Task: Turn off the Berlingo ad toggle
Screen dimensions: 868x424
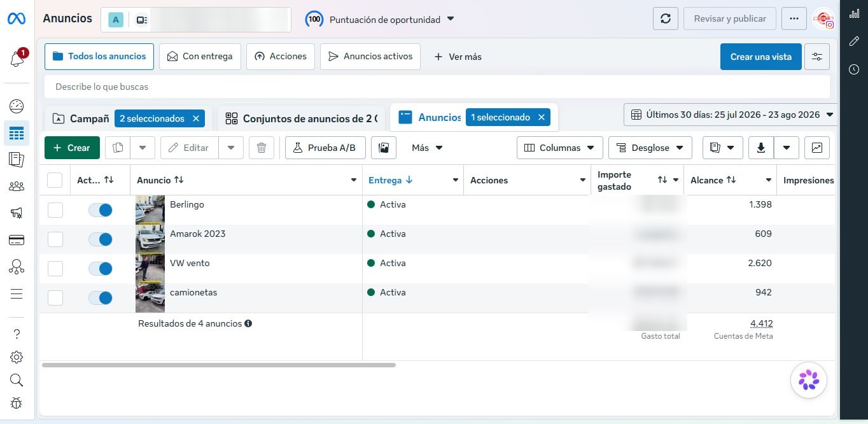Action: [101, 210]
